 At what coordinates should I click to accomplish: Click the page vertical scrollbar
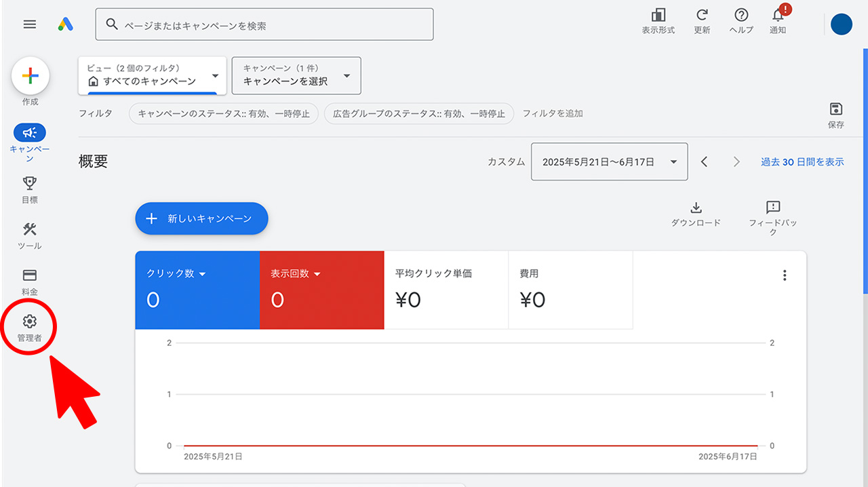pos(865,171)
